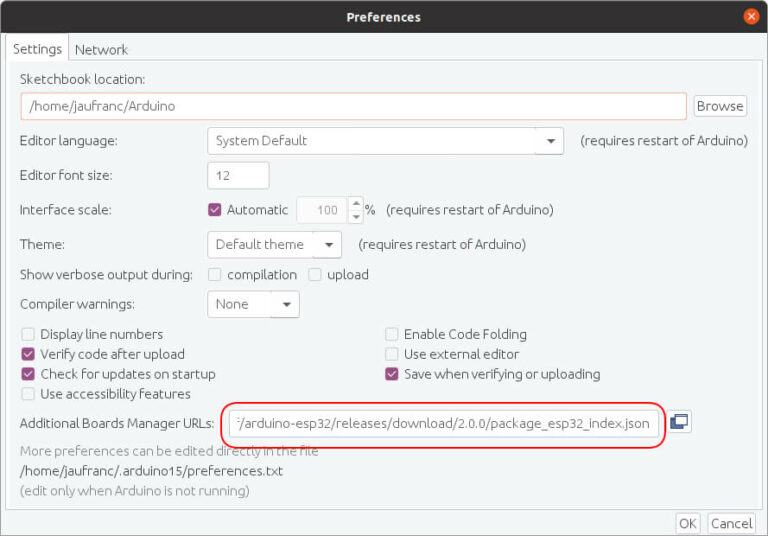768x536 pixels.
Task: Click the Browse button for sketchbook location
Action: pos(720,106)
